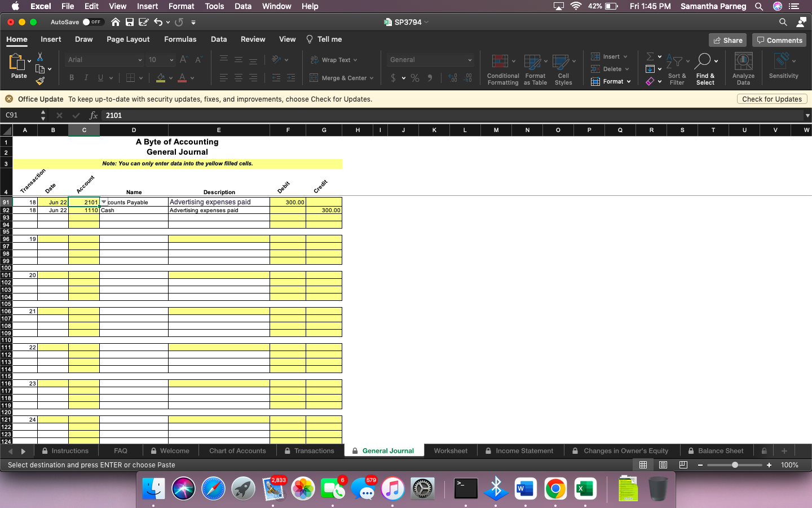Open the Insert ribbon tab
Viewport: 812px width, 508px height.
pyautogui.click(x=51, y=40)
